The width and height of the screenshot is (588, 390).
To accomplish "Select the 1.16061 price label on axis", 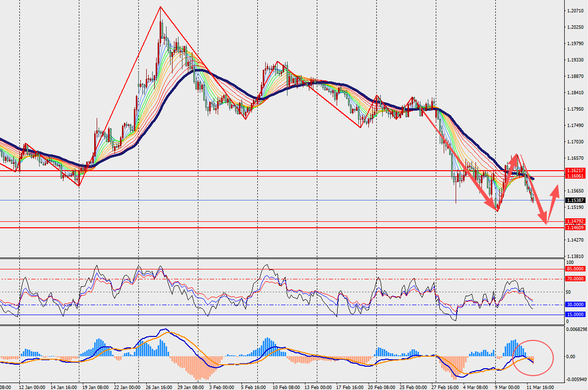I will [x=575, y=176].
